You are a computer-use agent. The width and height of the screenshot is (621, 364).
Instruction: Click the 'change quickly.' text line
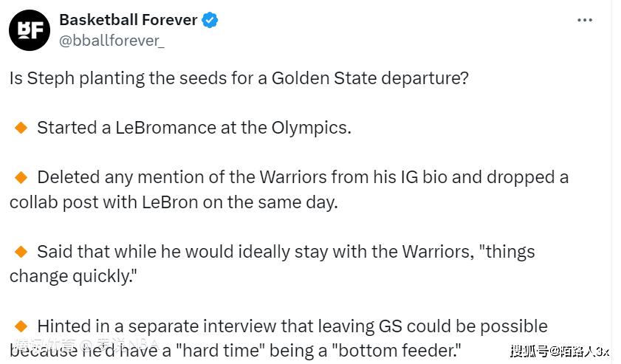73,276
